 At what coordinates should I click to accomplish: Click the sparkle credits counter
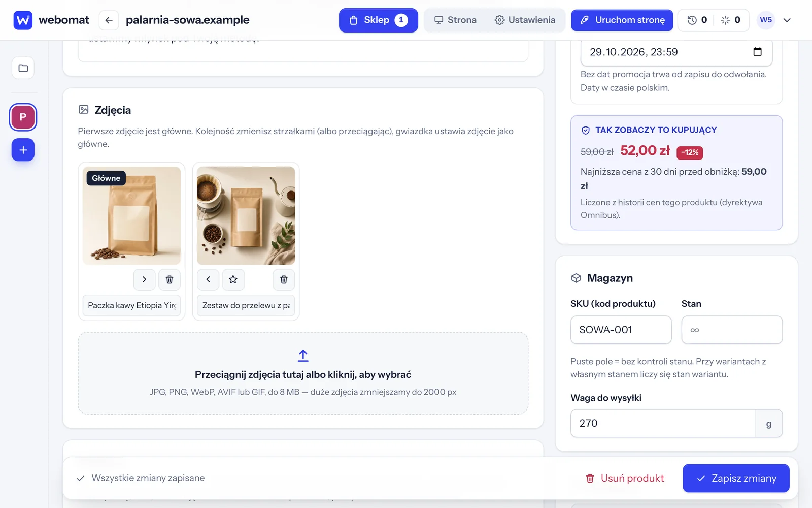730,20
